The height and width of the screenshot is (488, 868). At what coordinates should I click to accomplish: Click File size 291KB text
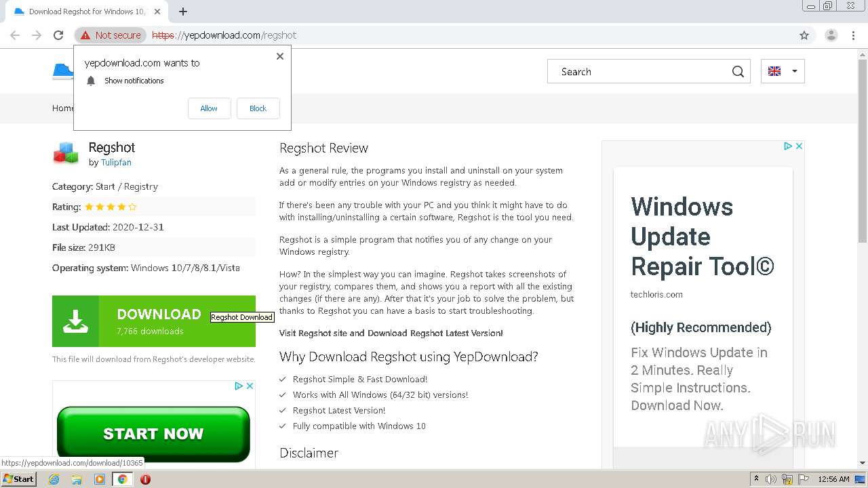(x=83, y=247)
